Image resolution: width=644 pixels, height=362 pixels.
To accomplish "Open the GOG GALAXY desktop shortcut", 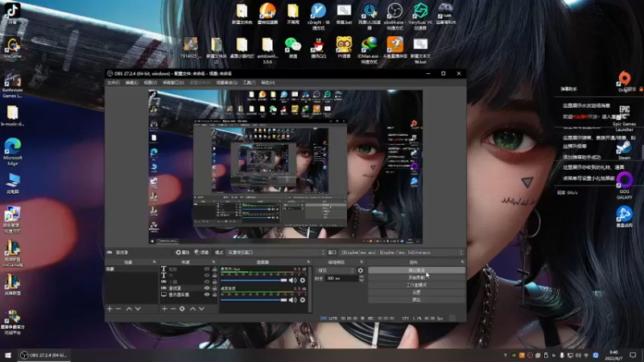I will (x=625, y=186).
